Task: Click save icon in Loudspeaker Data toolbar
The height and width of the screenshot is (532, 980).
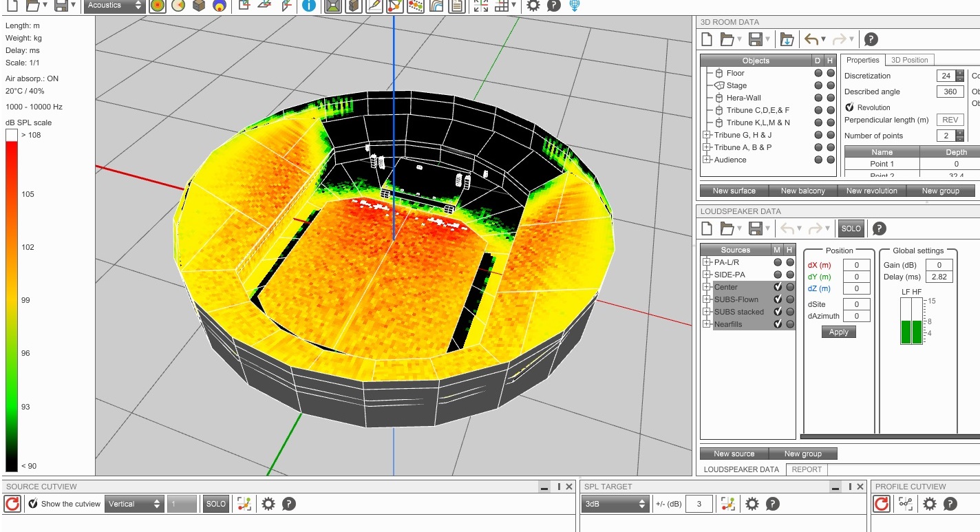Action: click(x=755, y=228)
